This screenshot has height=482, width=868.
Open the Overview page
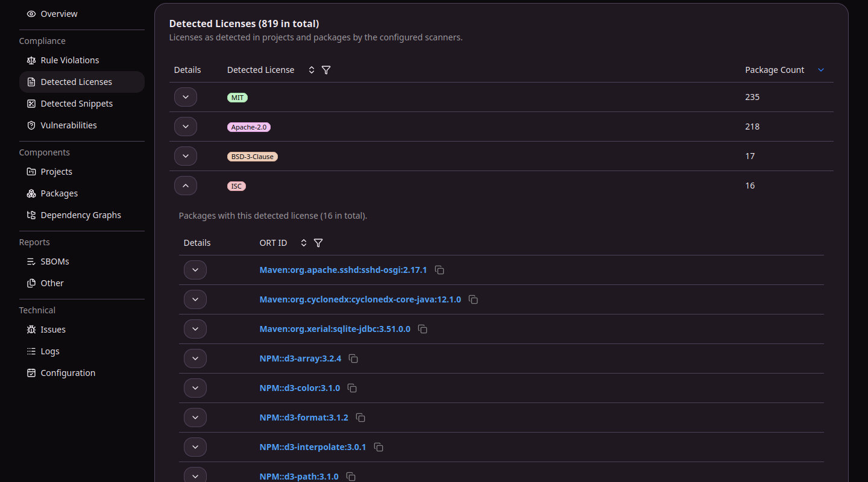[82, 14]
